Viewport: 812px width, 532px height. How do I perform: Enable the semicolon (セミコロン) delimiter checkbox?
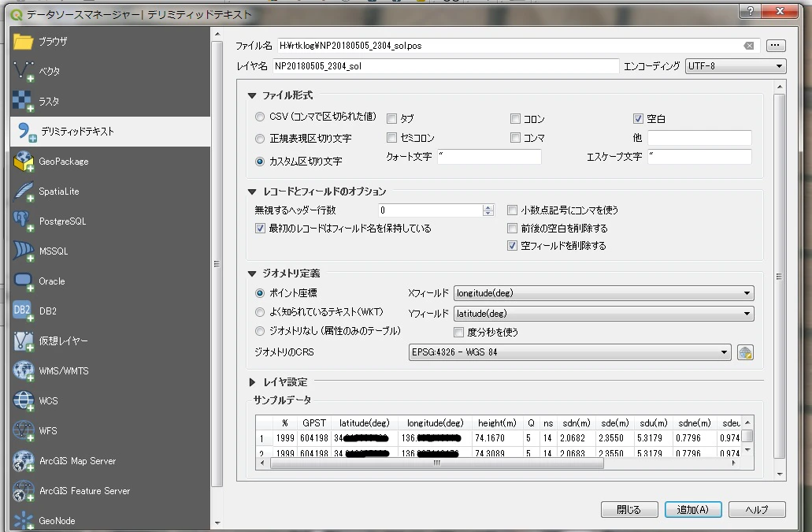(x=392, y=138)
